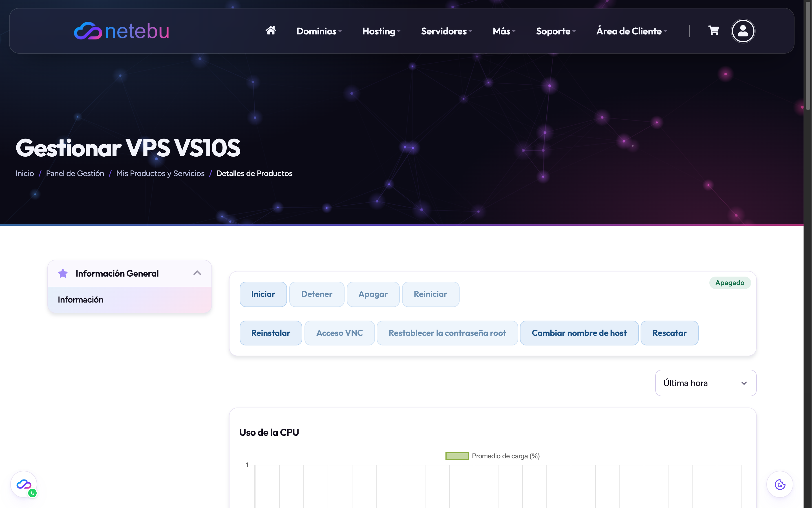Click the Apagado status badge
This screenshot has width=812, height=508.
tap(730, 283)
